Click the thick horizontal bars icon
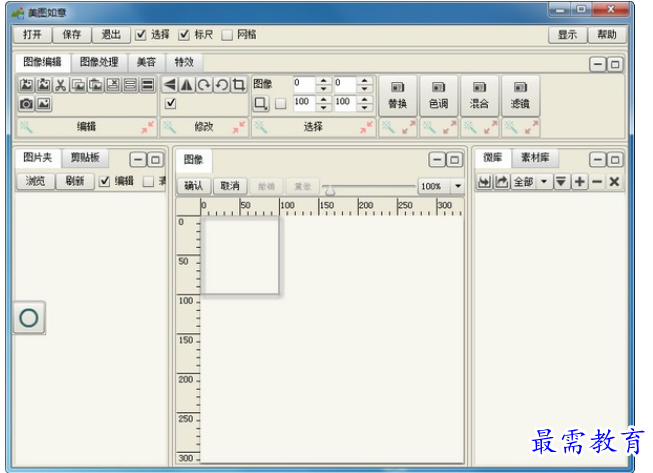 (147, 85)
